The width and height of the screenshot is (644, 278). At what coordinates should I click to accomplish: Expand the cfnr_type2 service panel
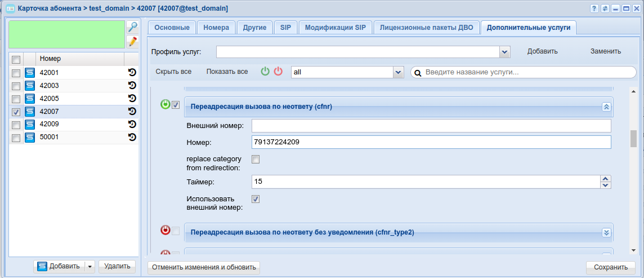coord(606,232)
